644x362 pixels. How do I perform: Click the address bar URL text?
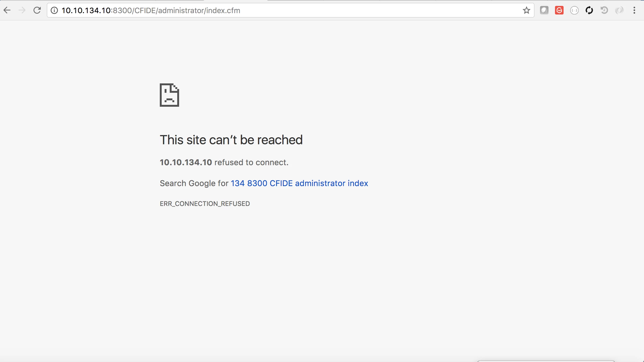click(x=151, y=10)
